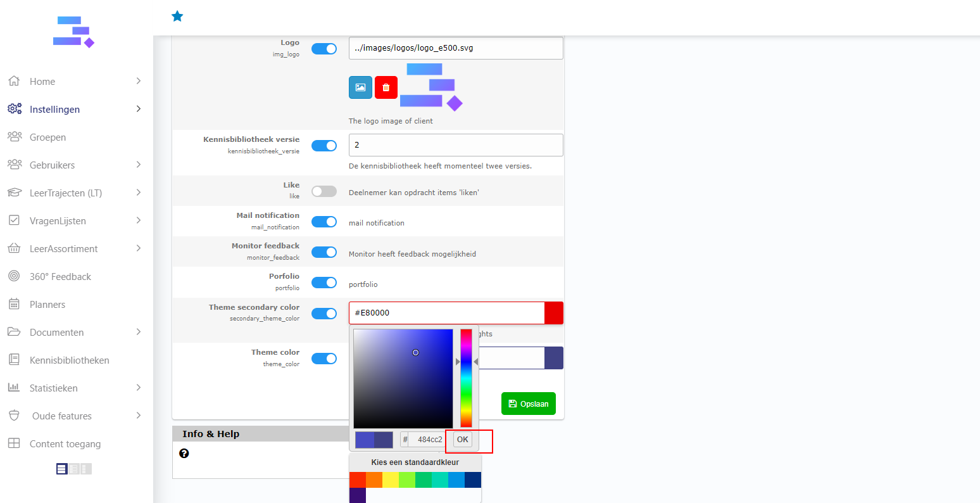Expand the Gebruikers submenu arrow

(139, 165)
